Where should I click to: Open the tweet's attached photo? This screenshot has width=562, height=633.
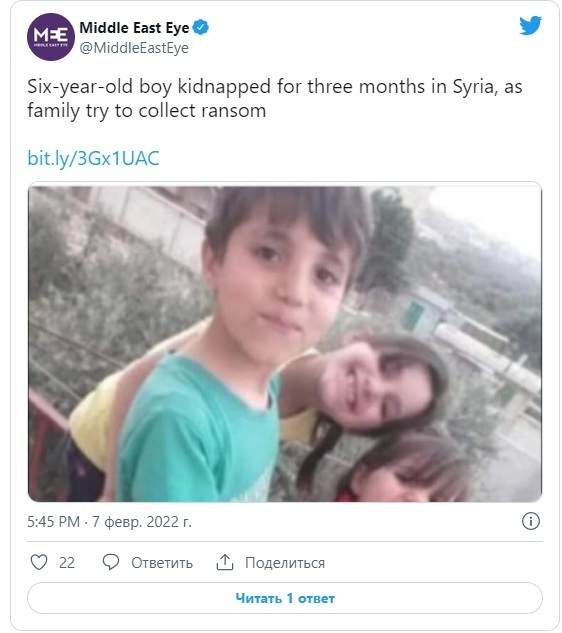pyautogui.click(x=285, y=344)
